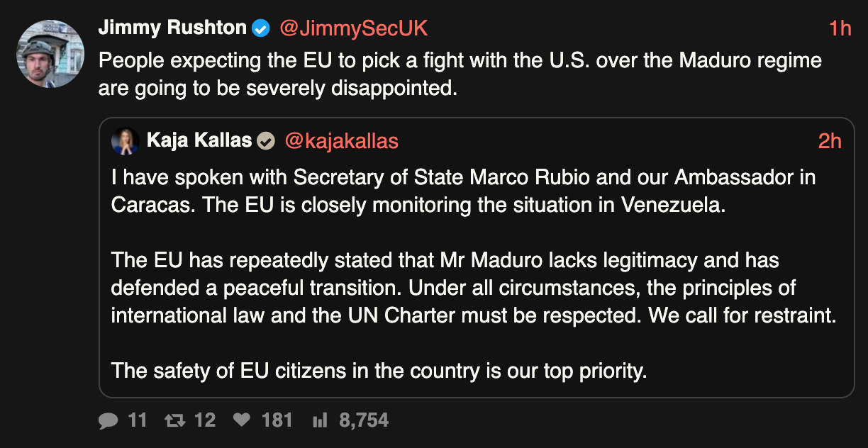Click the 11 replies count
This screenshot has height=448, width=868.
[138, 420]
